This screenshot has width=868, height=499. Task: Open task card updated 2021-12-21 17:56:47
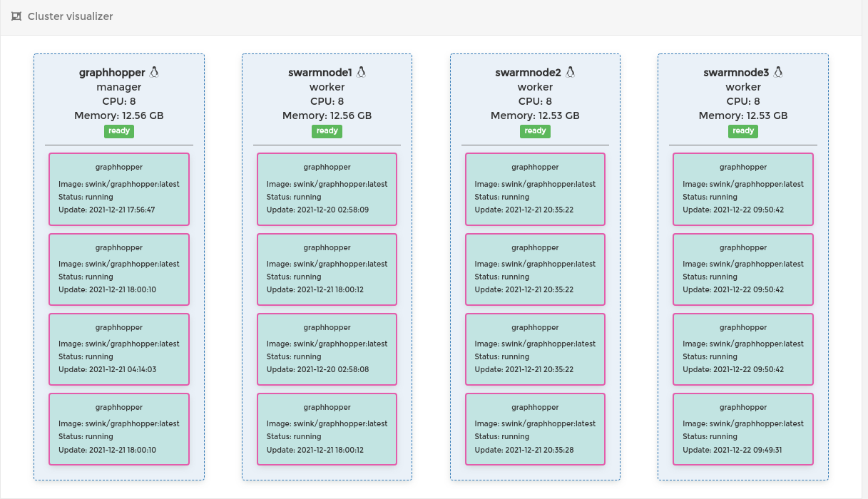(119, 189)
